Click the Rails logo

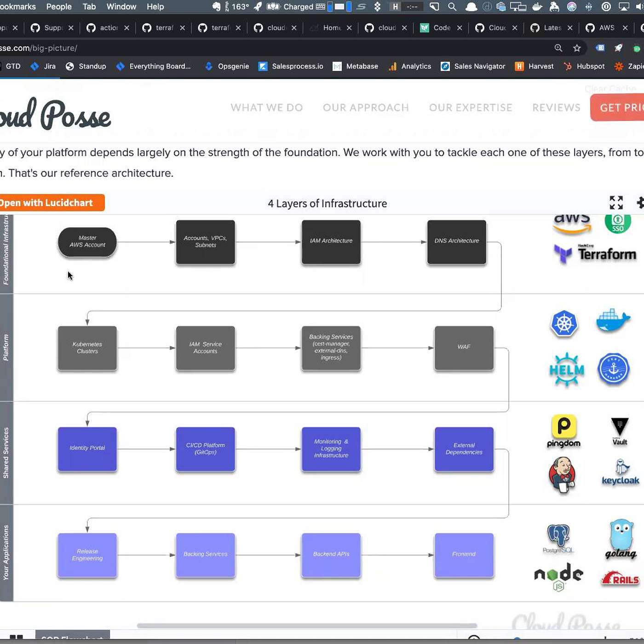coord(620,578)
